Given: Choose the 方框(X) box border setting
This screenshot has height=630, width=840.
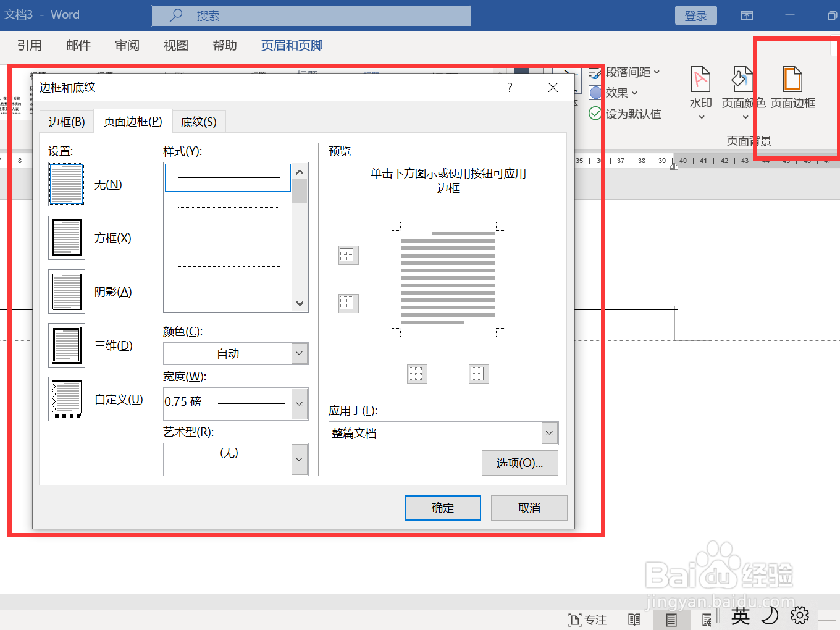Looking at the screenshot, I should 67,238.
